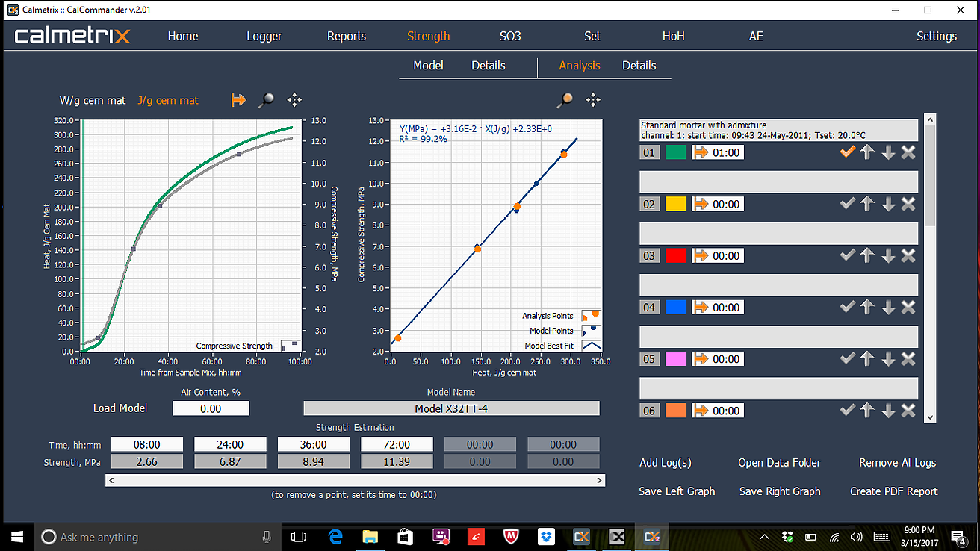Click the Air Content percent input field
Screen dimensions: 980x551
click(211, 408)
